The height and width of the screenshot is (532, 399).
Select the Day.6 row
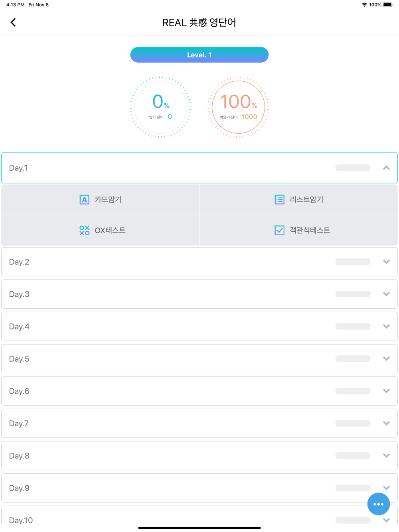[160, 391]
